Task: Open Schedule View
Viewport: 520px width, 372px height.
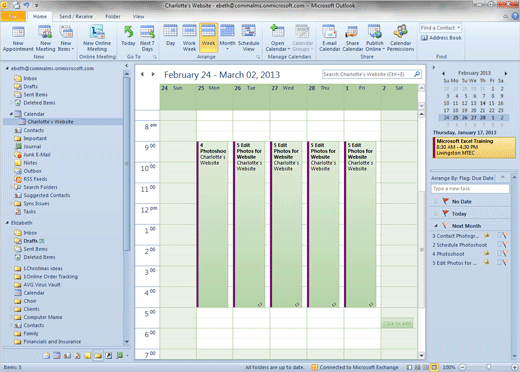Action: [248, 39]
